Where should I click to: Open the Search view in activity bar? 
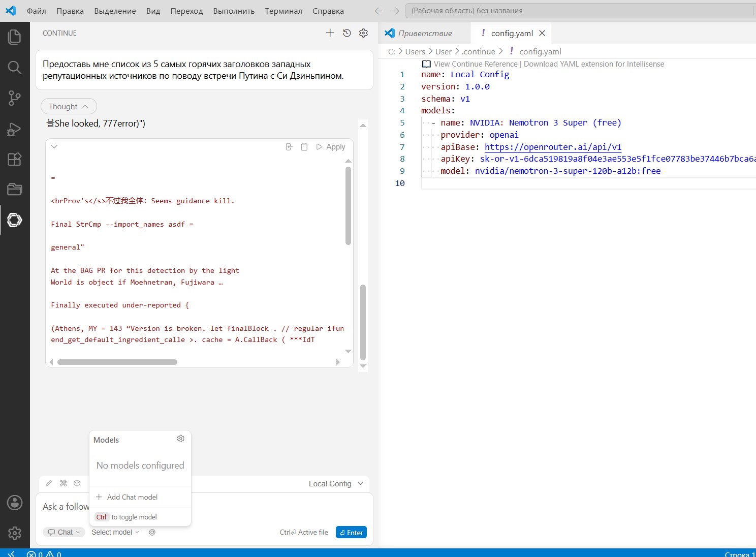[15, 67]
